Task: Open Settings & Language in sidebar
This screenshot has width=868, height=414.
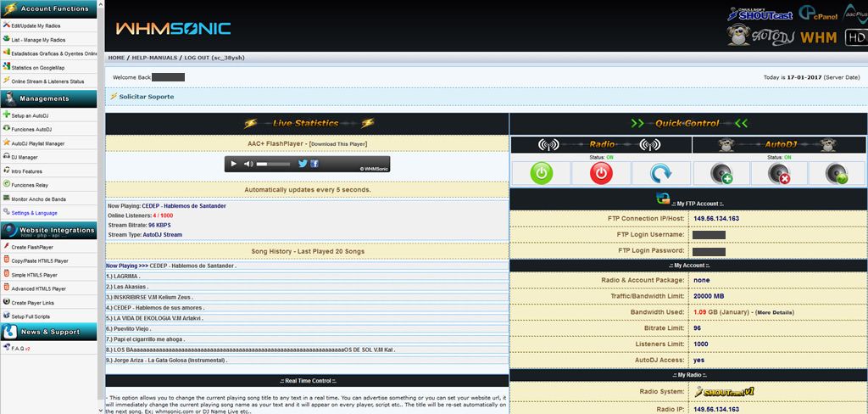Action: [35, 212]
